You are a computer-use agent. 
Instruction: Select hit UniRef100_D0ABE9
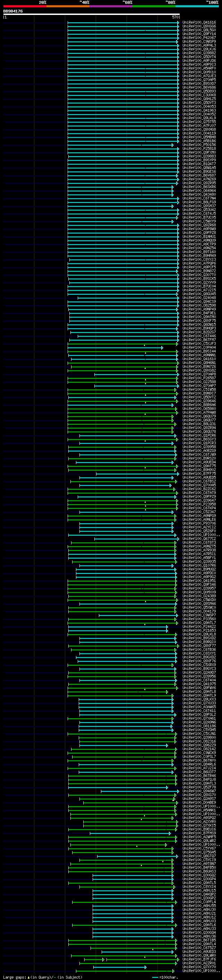[199, 803]
